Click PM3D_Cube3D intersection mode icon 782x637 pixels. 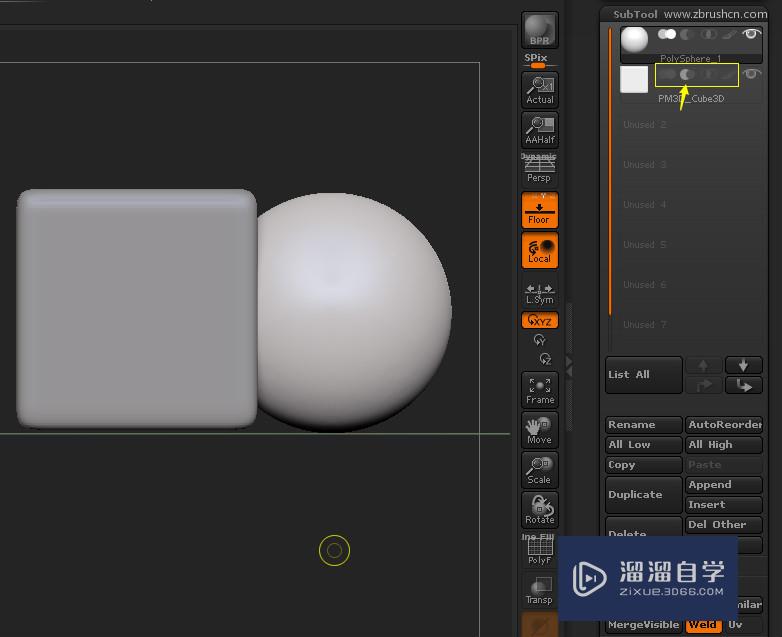click(707, 74)
